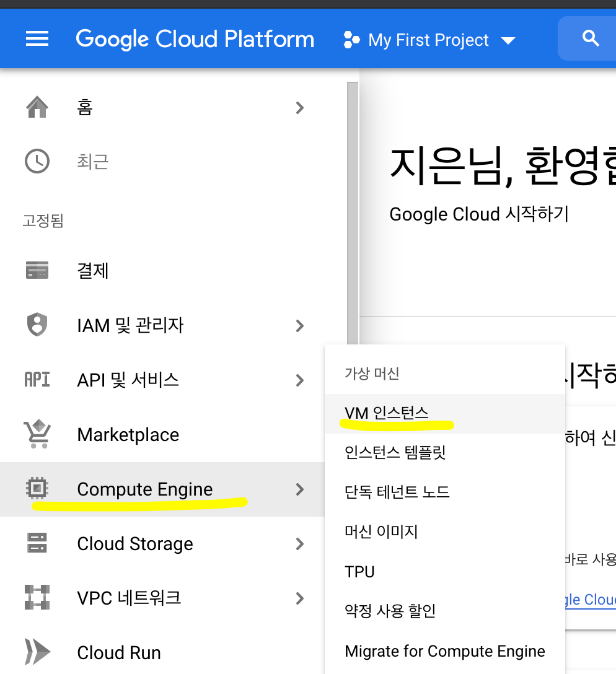The image size is (616, 674).
Task: Click the 가상 머신 section header
Action: click(372, 374)
